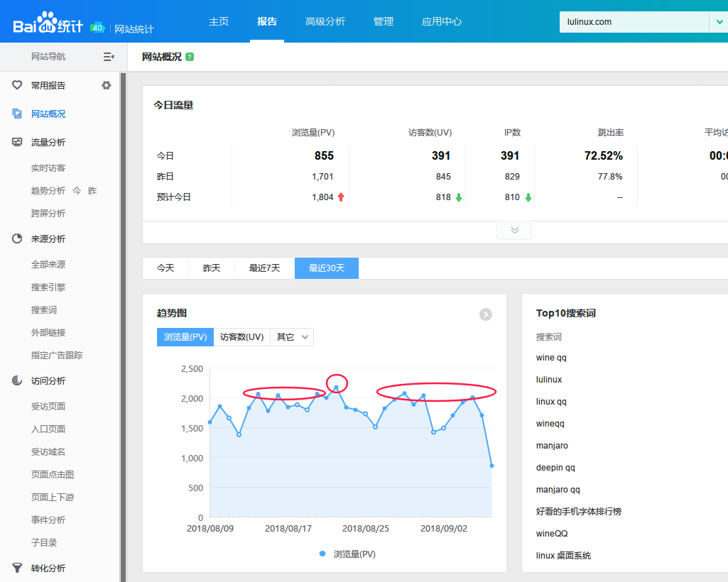Expand the 访问分析 sidebar section
The image size is (728, 582).
coord(48,381)
